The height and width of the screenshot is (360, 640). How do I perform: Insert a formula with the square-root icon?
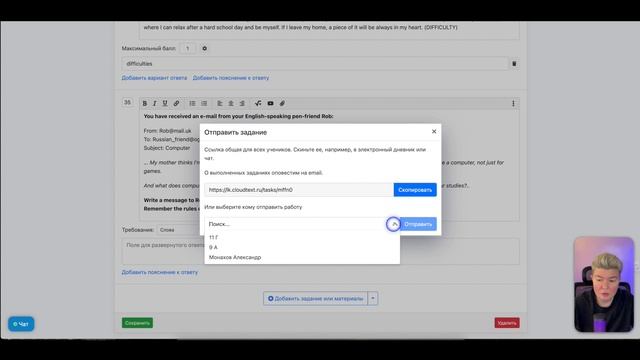coord(258,104)
